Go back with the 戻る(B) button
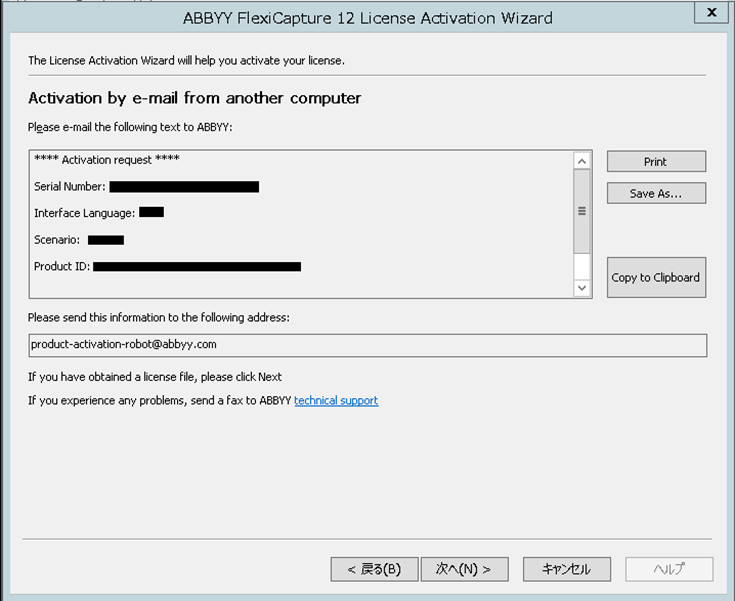Image resolution: width=735 pixels, height=601 pixels. pos(374,569)
